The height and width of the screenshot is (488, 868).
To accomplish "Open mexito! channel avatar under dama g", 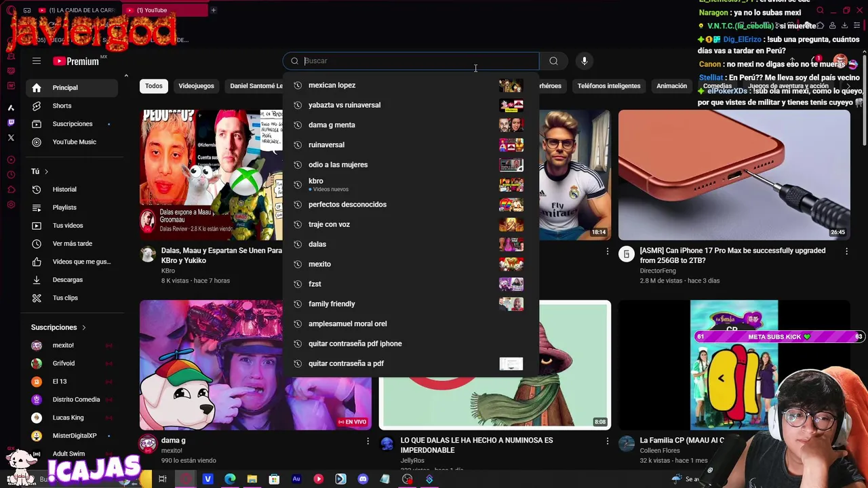I will (x=148, y=444).
